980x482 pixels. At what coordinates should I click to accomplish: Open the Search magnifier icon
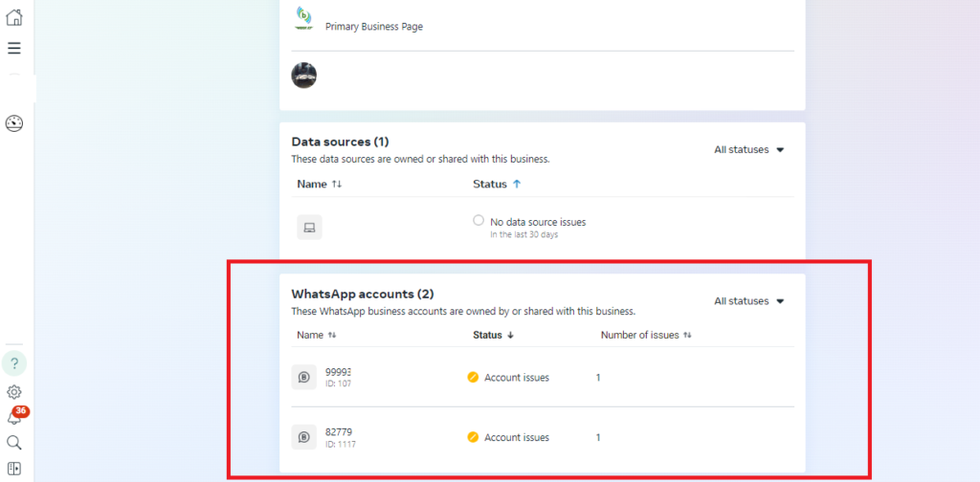(x=13, y=443)
